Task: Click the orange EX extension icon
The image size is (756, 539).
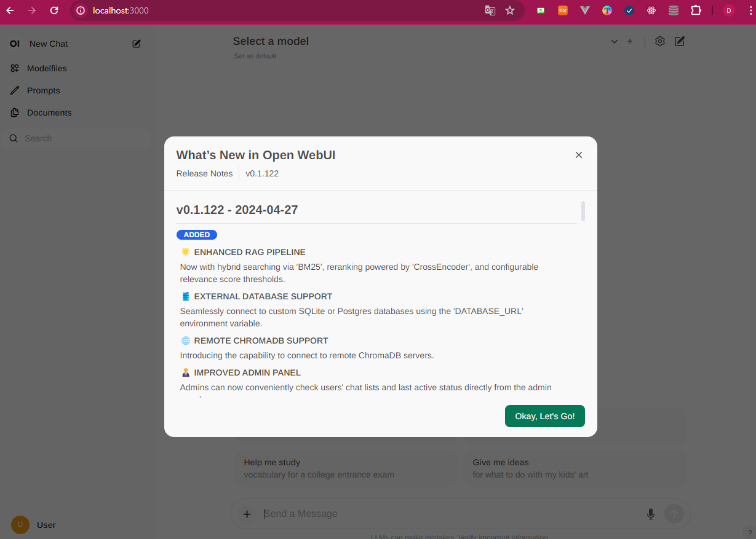Action: click(563, 10)
